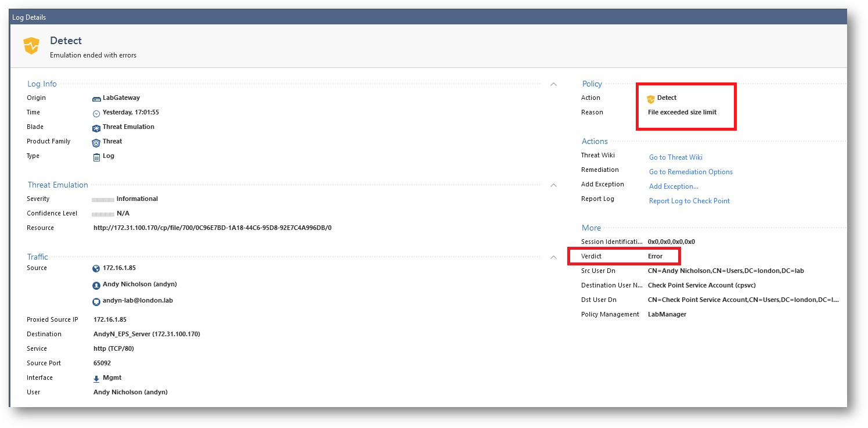
Task: Click the More section heading
Action: 591,228
